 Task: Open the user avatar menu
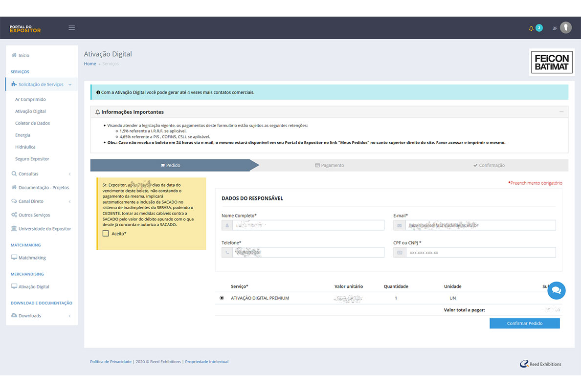point(565,28)
